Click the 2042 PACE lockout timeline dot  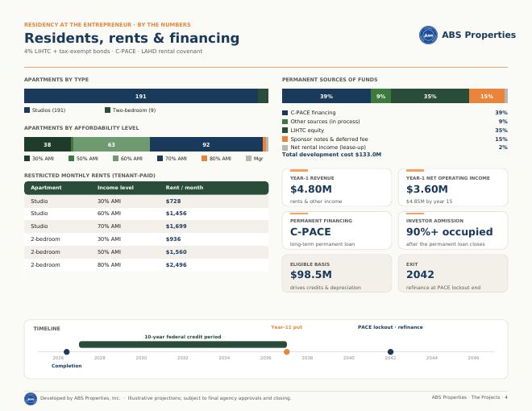(390, 352)
